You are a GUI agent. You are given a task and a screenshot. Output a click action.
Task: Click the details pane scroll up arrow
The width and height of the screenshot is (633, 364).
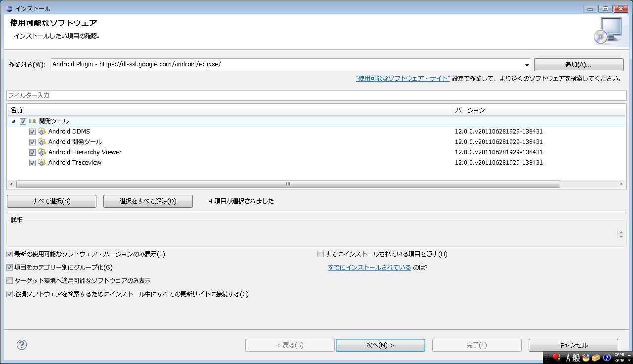[621, 231]
